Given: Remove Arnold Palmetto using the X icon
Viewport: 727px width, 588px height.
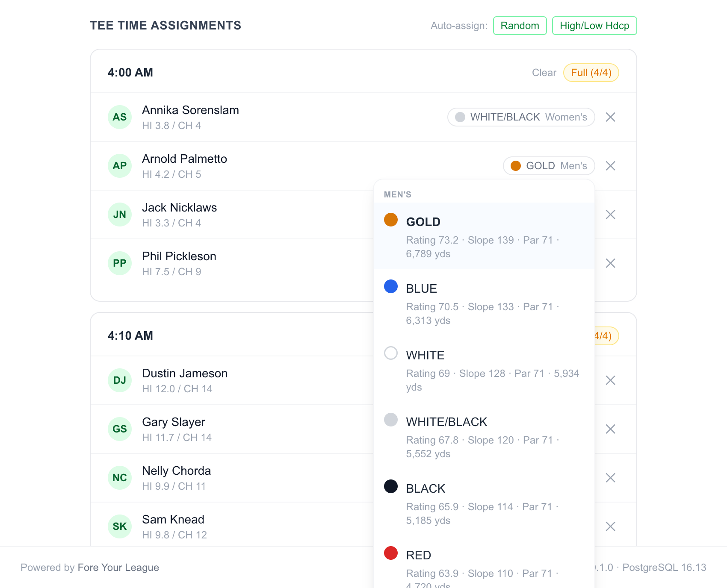Looking at the screenshot, I should click(x=610, y=166).
